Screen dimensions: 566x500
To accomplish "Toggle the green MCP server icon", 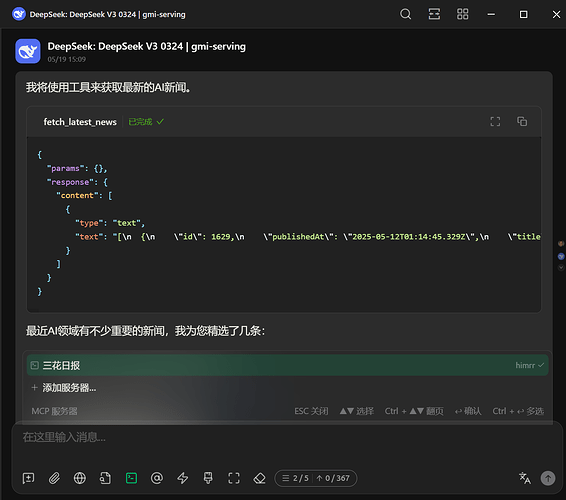I will coord(131,478).
